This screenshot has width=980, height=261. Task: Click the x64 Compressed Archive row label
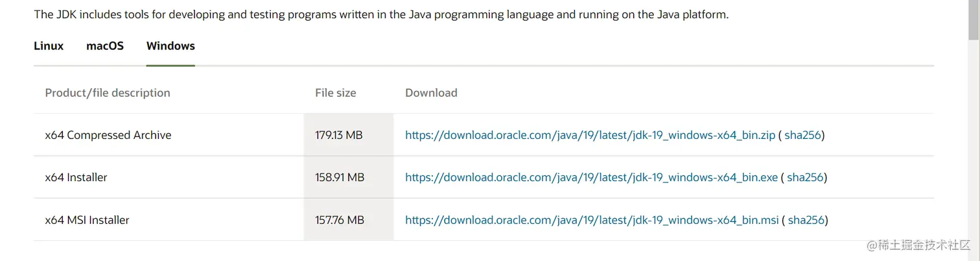(108, 135)
